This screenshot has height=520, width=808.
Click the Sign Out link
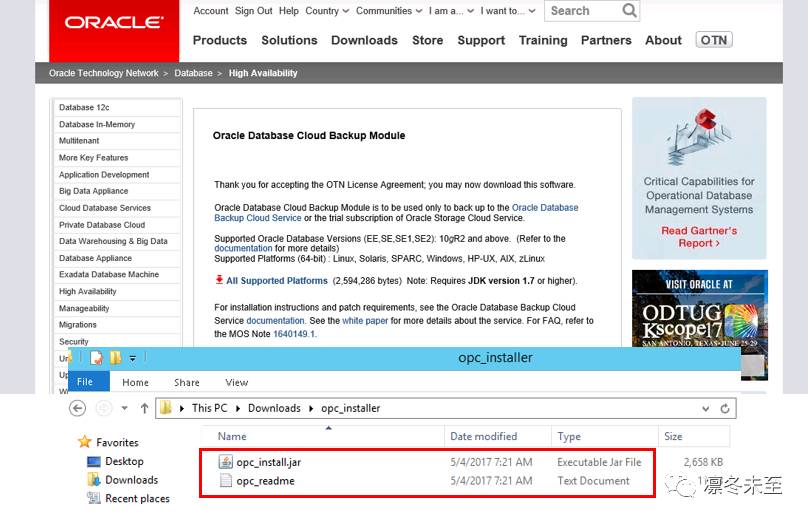click(254, 11)
